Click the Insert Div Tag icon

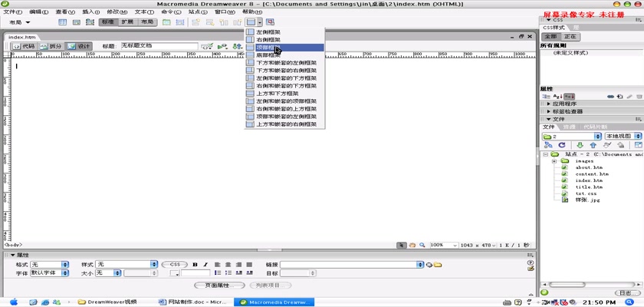tap(77, 22)
